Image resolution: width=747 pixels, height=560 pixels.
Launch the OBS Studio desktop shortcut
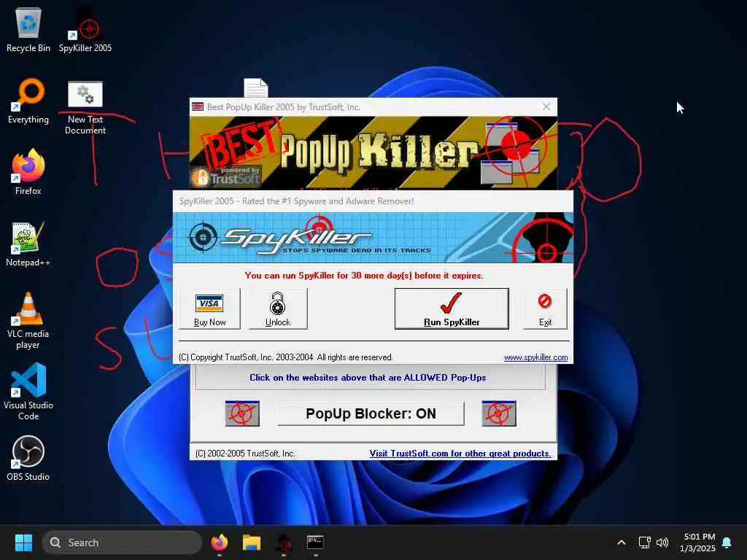[28, 458]
